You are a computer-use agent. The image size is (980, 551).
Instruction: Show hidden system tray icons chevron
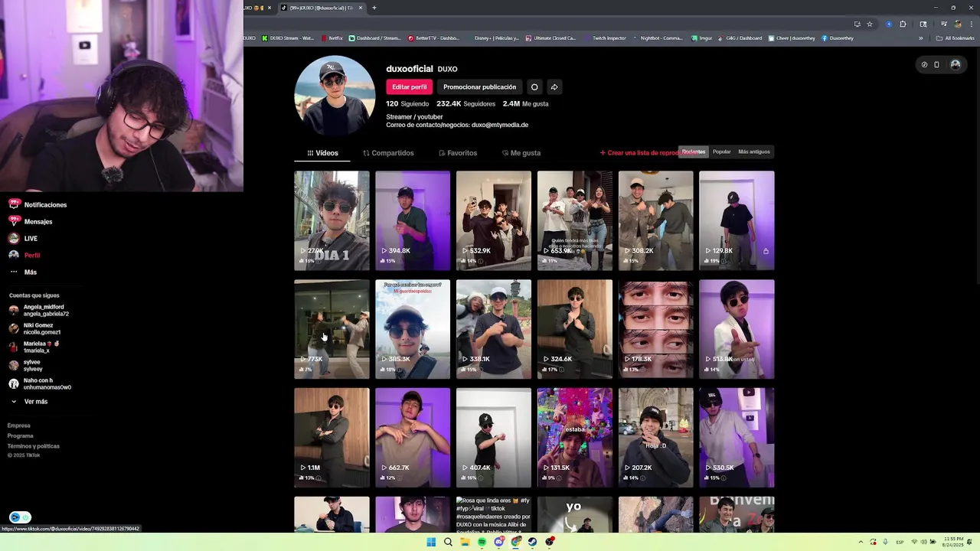pos(861,542)
